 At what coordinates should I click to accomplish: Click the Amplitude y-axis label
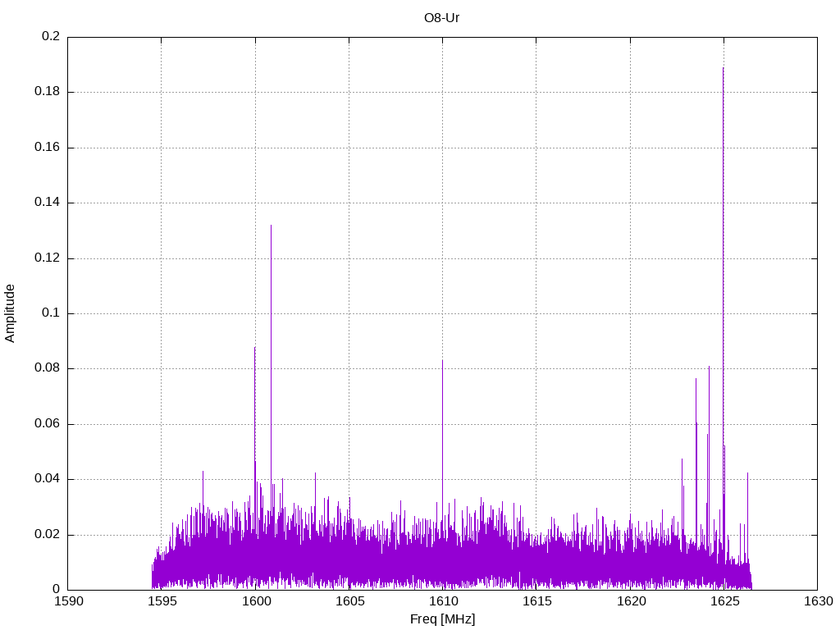pos(10,313)
